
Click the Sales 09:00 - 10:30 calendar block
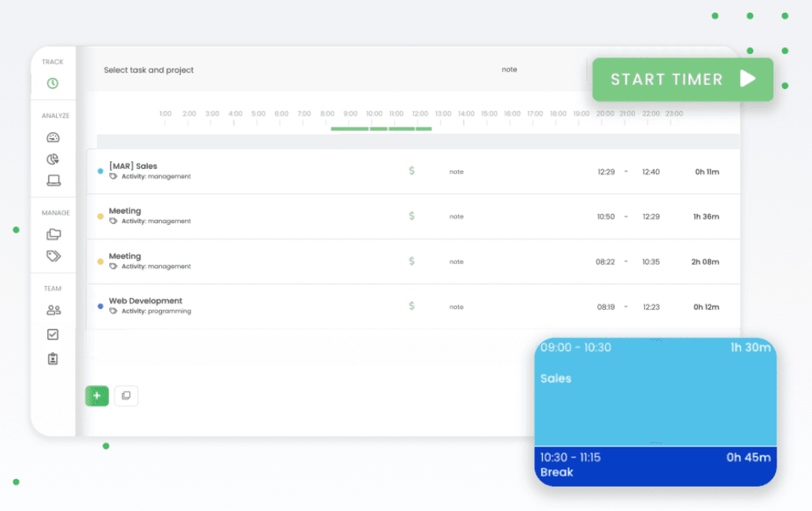[655, 392]
